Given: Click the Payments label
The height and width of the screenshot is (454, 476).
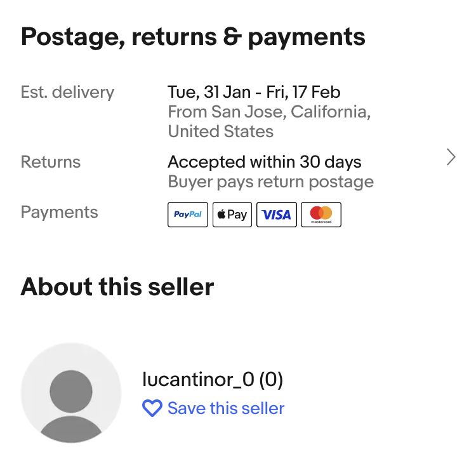Looking at the screenshot, I should tap(59, 212).
